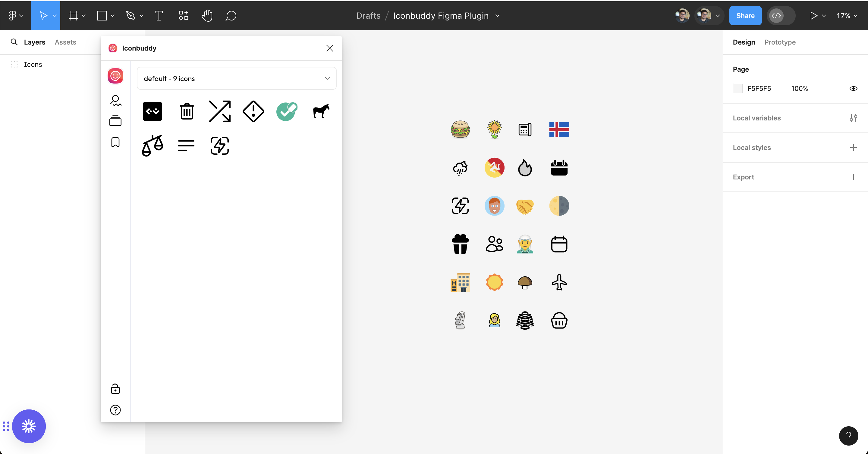Open Iconbuddy search icons section

pyautogui.click(x=115, y=100)
